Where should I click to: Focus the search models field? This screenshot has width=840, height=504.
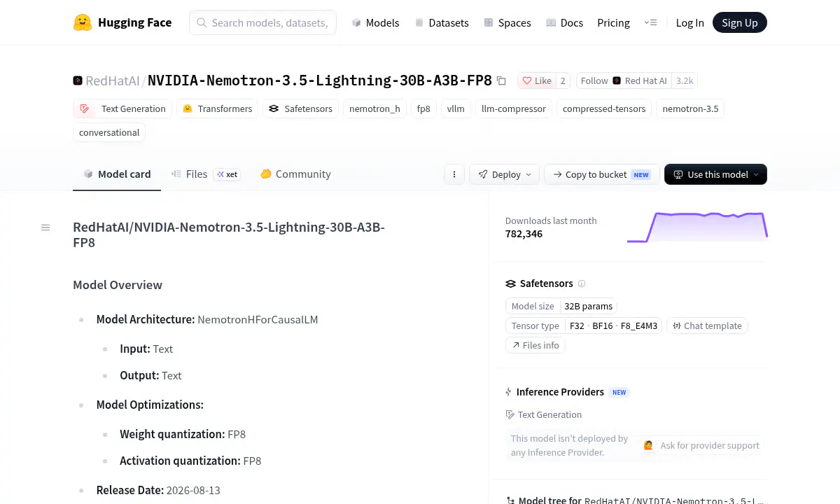click(x=262, y=22)
